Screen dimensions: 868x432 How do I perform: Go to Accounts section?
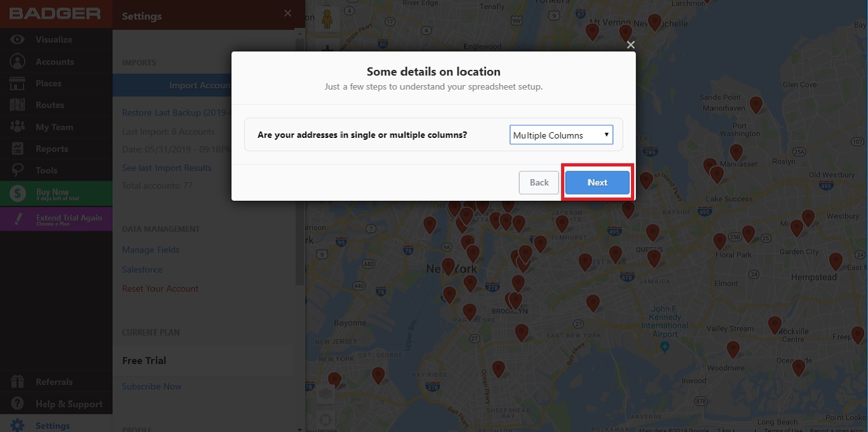[55, 62]
